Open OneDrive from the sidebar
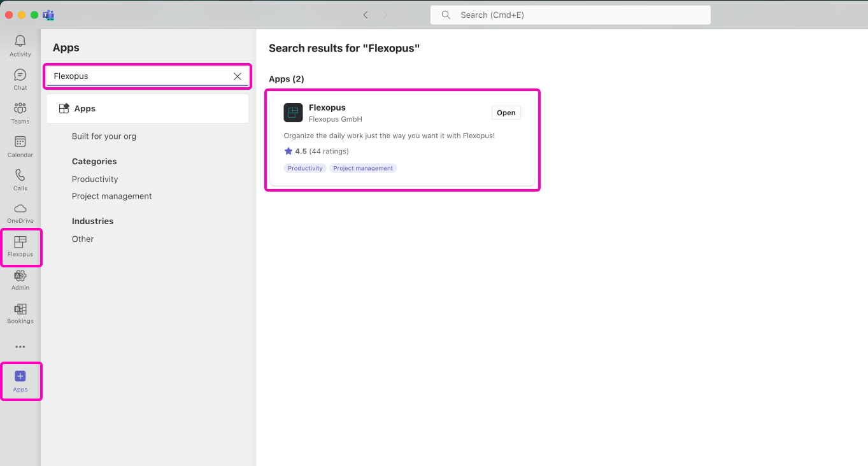 pos(20,209)
